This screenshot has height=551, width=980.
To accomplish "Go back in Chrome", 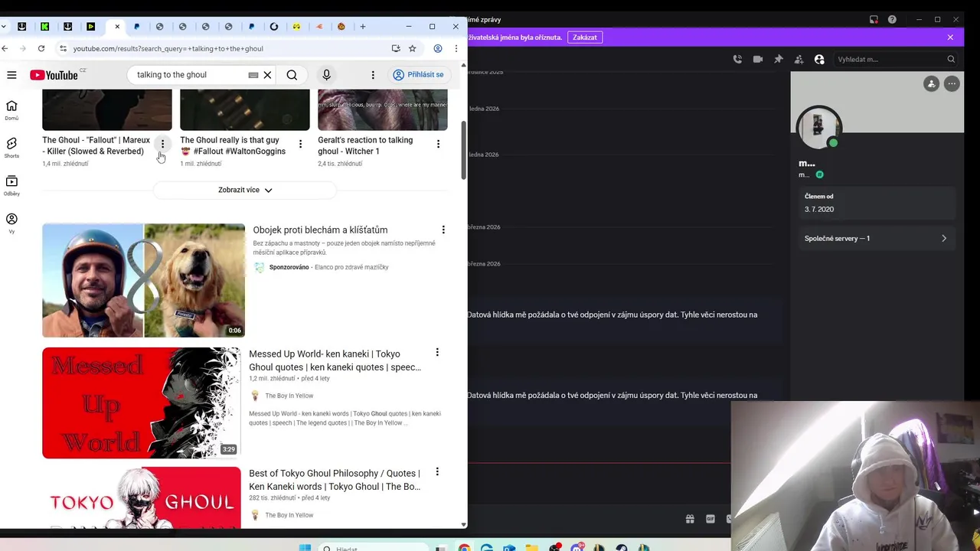I will pyautogui.click(x=5, y=48).
